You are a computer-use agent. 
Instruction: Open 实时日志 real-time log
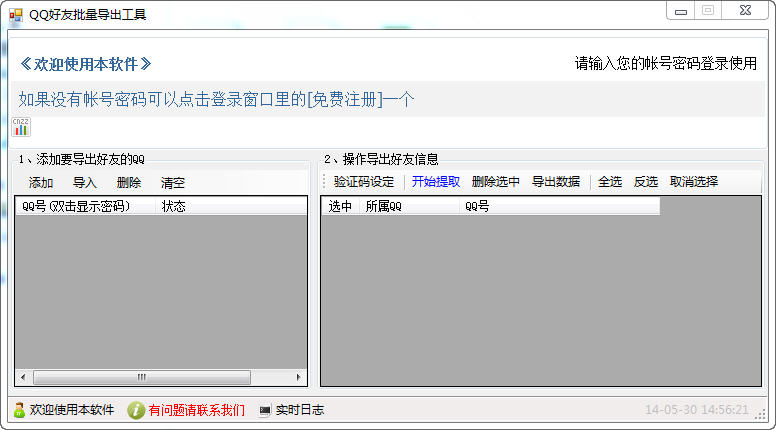tap(299, 410)
